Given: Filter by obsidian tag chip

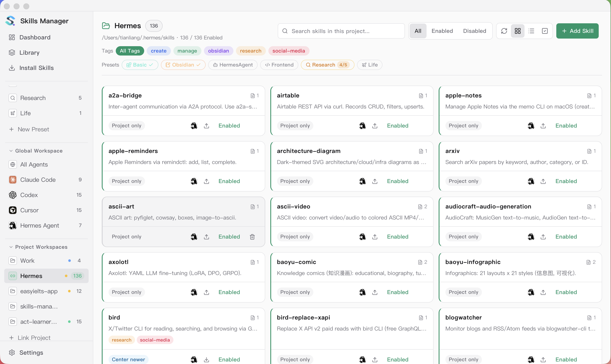Looking at the screenshot, I should coord(218,51).
